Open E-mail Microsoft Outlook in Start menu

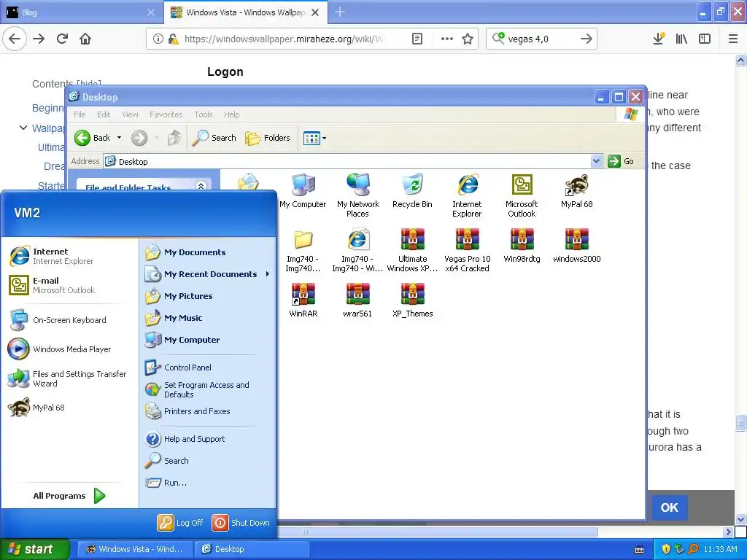point(70,285)
